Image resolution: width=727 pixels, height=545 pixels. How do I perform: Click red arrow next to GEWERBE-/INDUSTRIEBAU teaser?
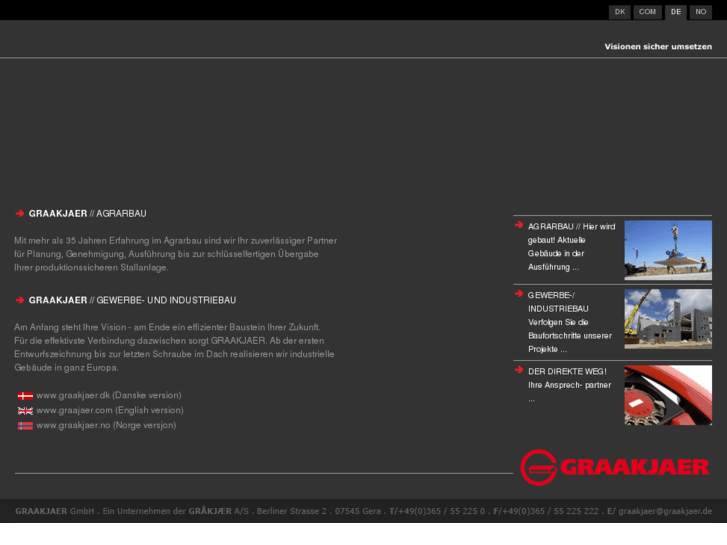[x=519, y=294]
